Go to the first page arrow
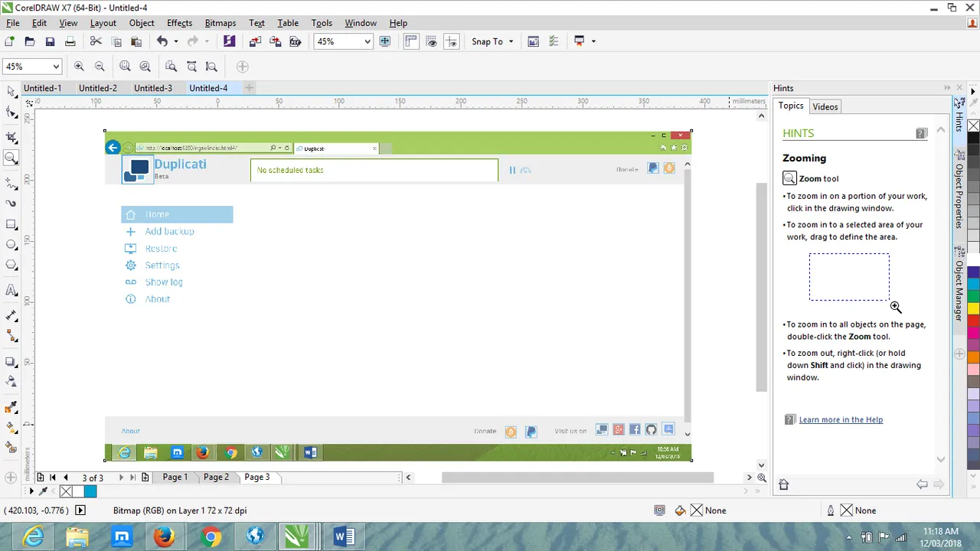Screen dimensions: 980x551 (52, 478)
